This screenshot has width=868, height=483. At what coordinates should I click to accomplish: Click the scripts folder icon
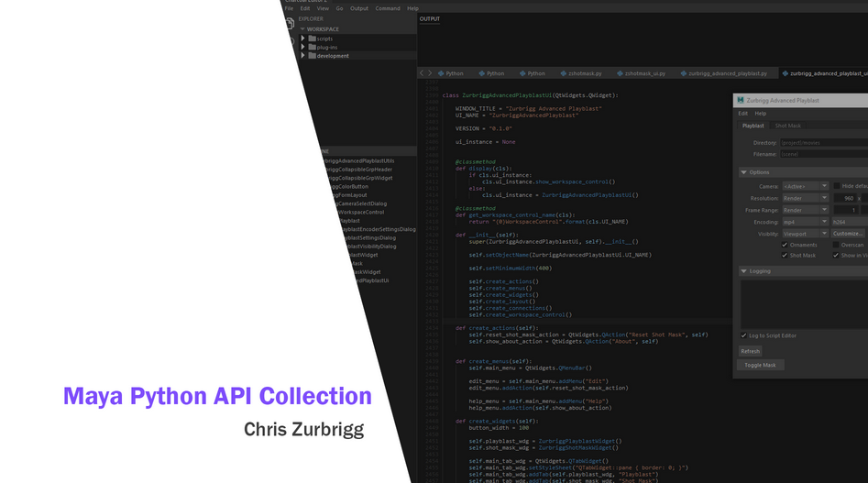pyautogui.click(x=311, y=38)
